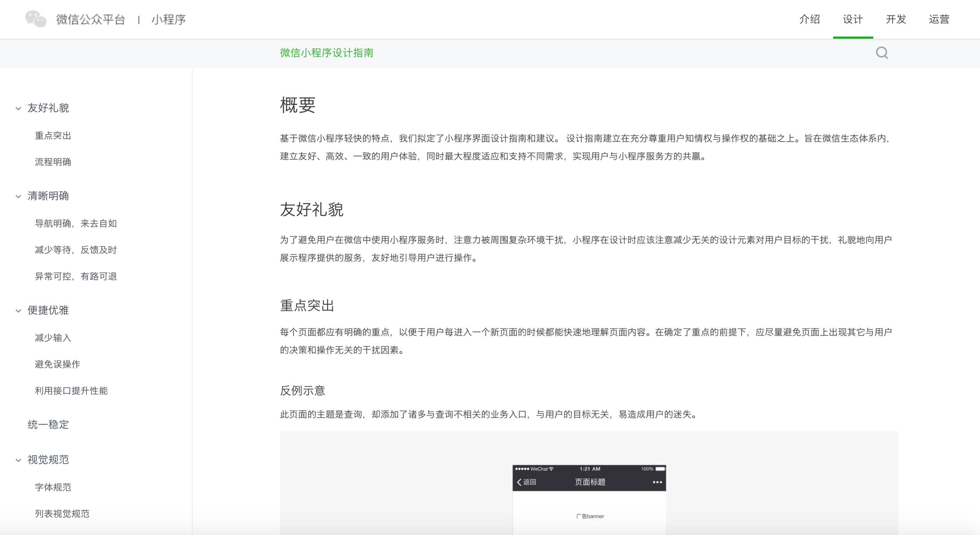This screenshot has width=980, height=535.
Task: Switch to the 开发 tab
Action: click(896, 19)
